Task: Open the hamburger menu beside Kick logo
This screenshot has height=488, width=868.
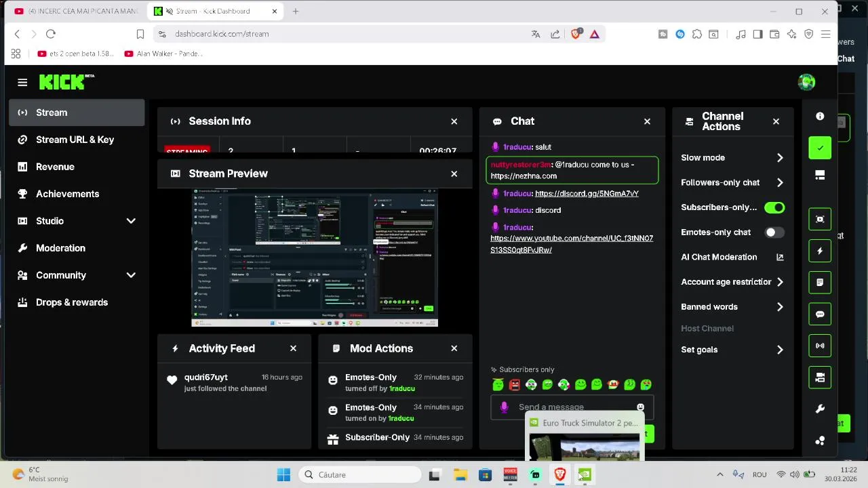Action: point(22,83)
